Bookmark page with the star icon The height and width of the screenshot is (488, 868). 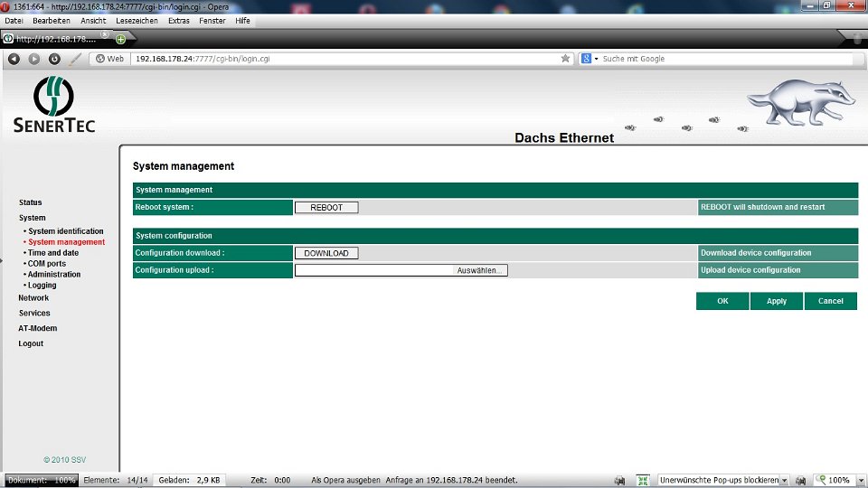point(566,59)
